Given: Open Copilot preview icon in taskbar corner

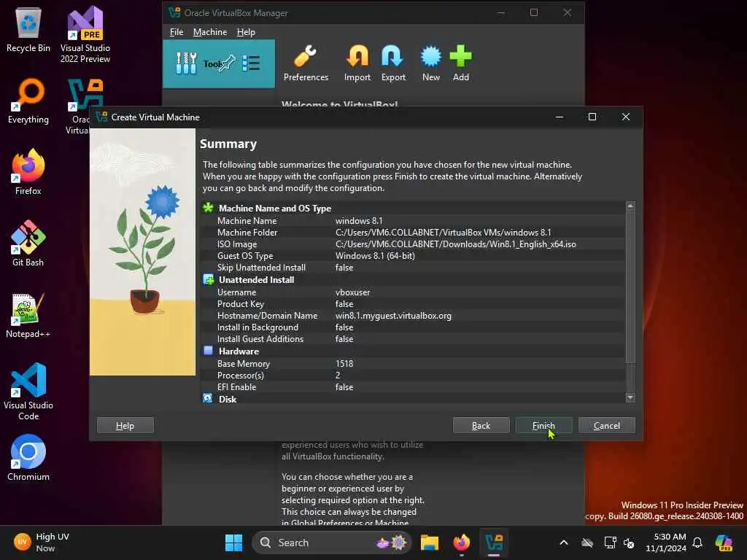Looking at the screenshot, I should (724, 542).
